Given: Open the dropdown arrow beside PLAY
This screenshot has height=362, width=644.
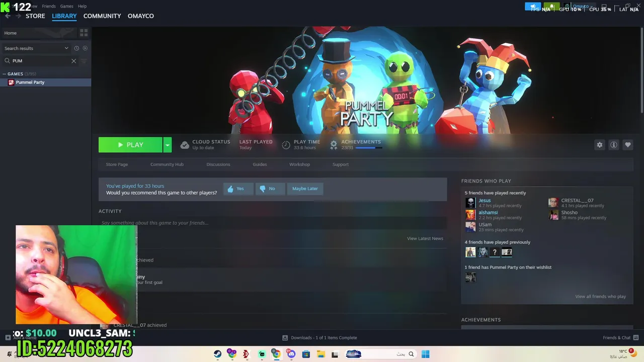Looking at the screenshot, I should [x=167, y=145].
